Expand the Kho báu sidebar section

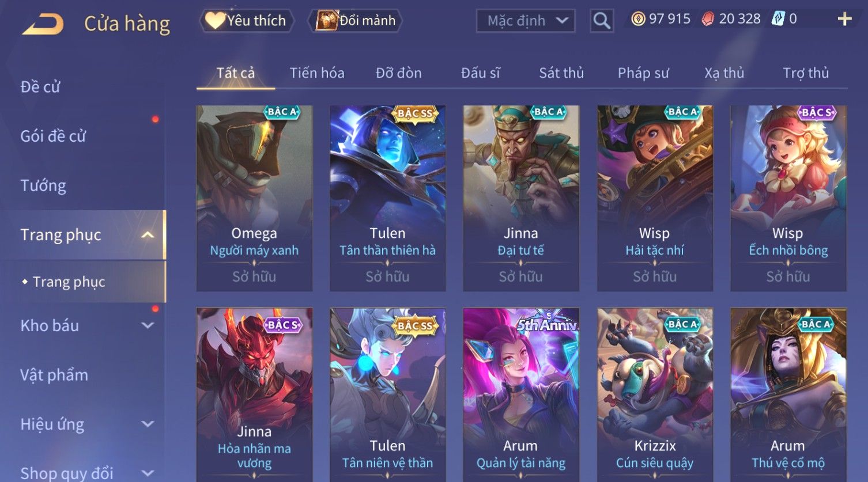(148, 325)
